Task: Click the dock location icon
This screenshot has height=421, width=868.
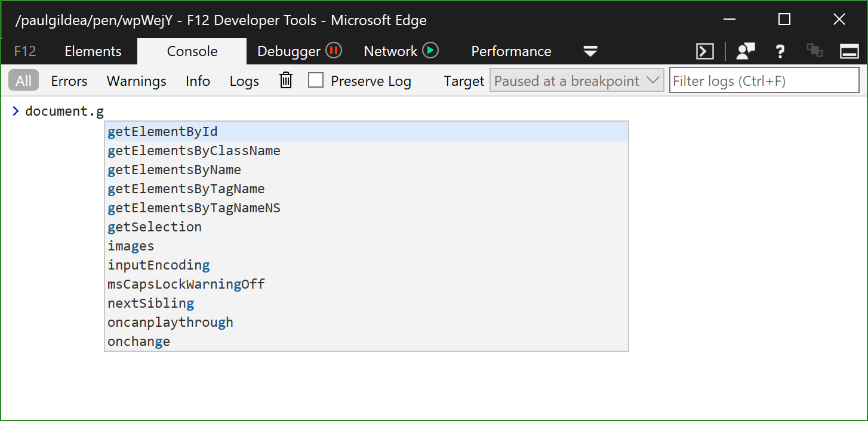Action: tap(849, 51)
